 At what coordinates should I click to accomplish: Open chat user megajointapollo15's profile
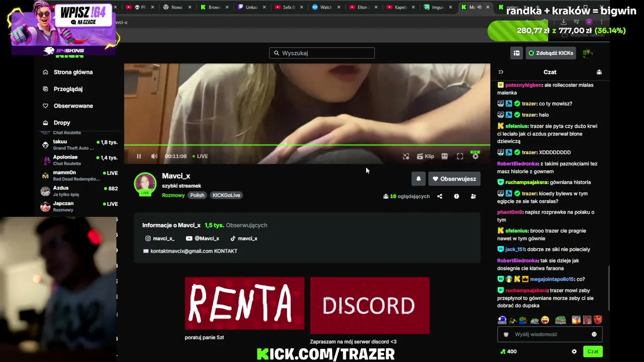click(552, 279)
